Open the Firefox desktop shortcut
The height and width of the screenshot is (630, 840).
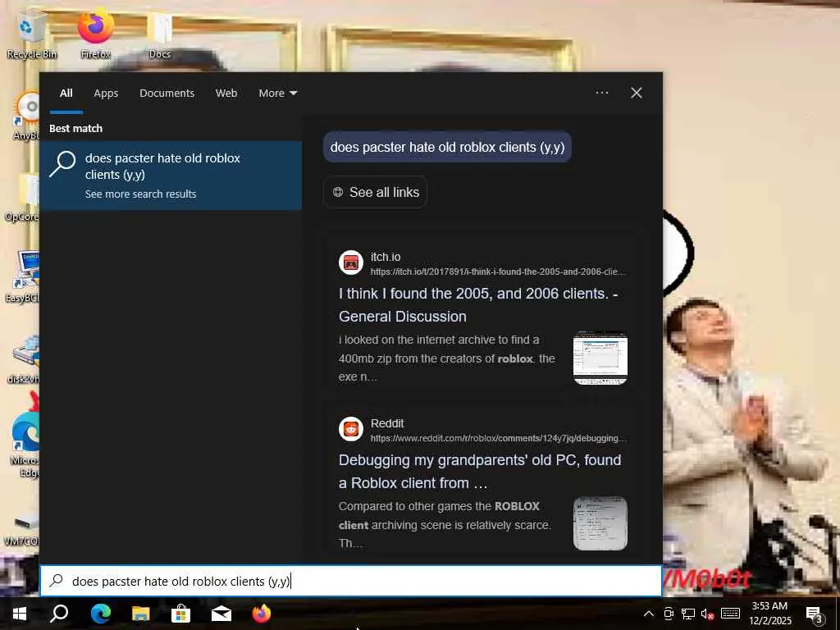[x=95, y=35]
